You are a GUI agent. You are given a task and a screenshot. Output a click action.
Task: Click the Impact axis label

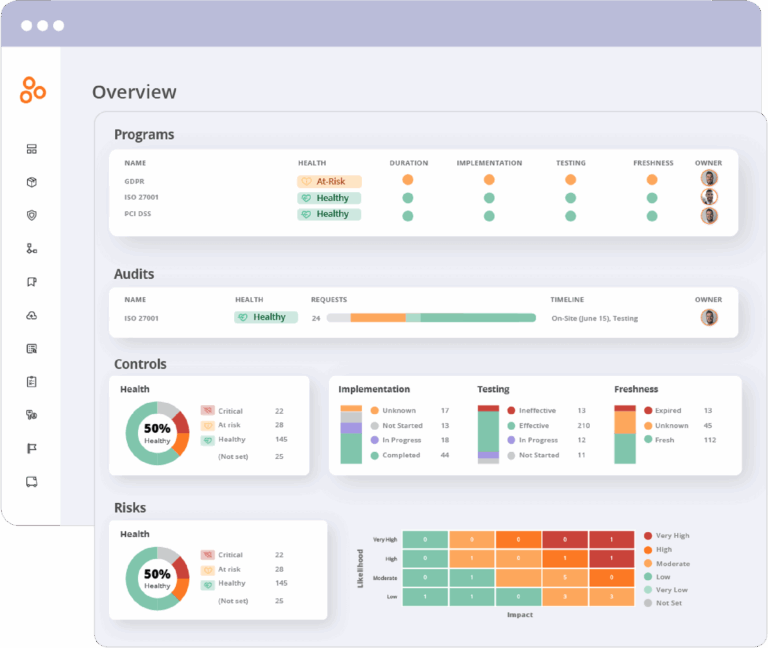tap(520, 615)
